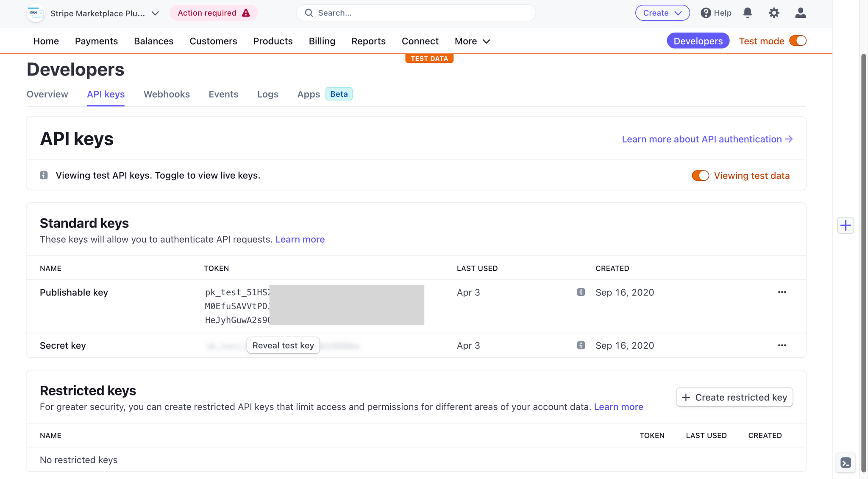Click 'Apr 3' in Secret key row
The image size is (868, 479).
coord(468,345)
